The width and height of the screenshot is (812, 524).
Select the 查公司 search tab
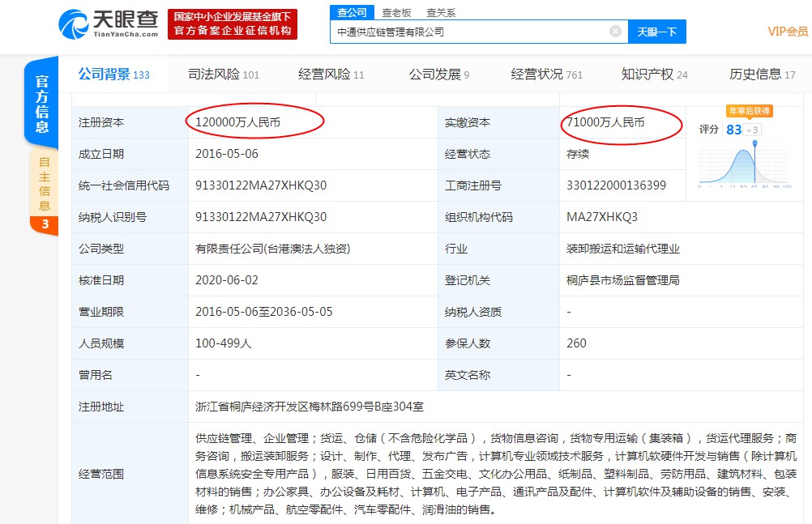(x=352, y=12)
